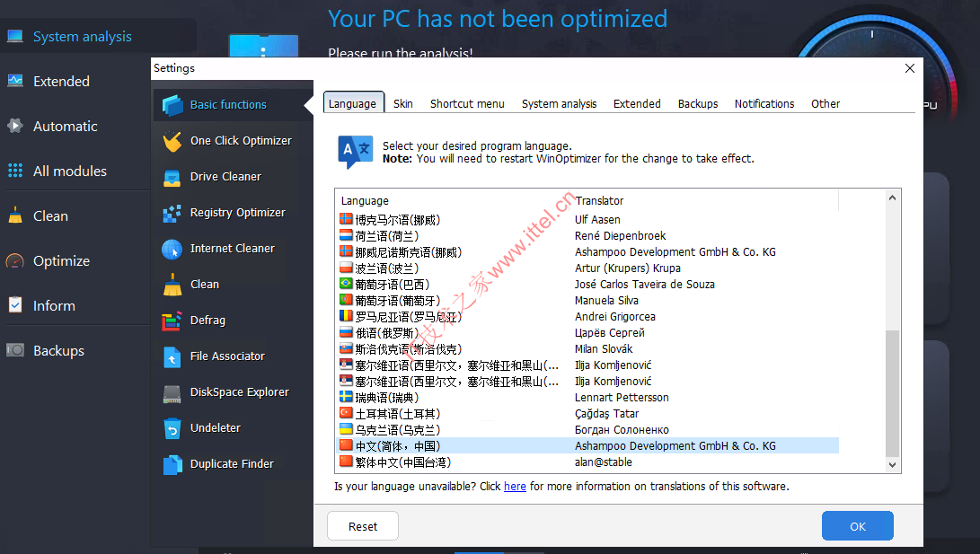Open One Click Optimizer icon

pyautogui.click(x=172, y=141)
